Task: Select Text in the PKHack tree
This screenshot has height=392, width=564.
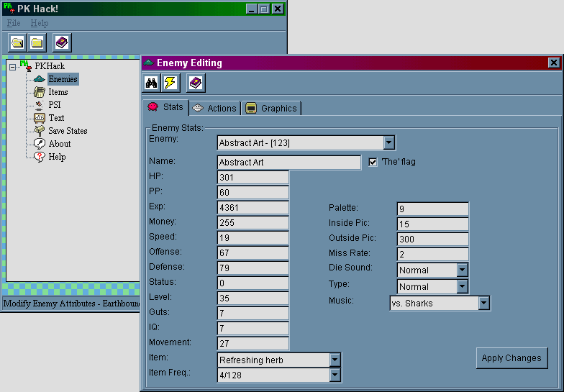Action: click(x=56, y=118)
